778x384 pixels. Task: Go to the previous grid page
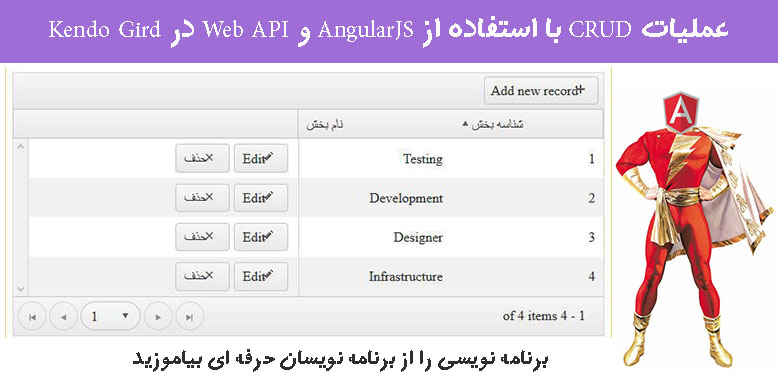pos(64,317)
